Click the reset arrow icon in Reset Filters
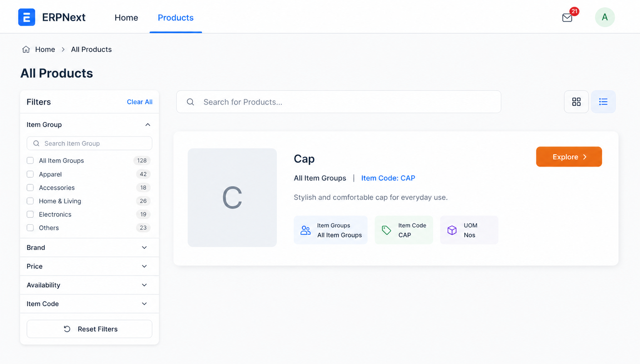Screen dimensions: 640x364 [67, 329]
